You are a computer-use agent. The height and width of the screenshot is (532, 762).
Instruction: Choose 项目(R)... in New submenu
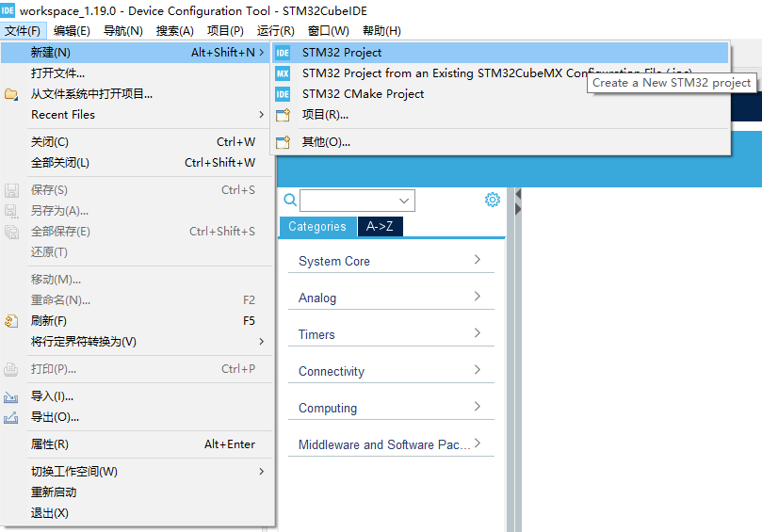tap(500, 115)
